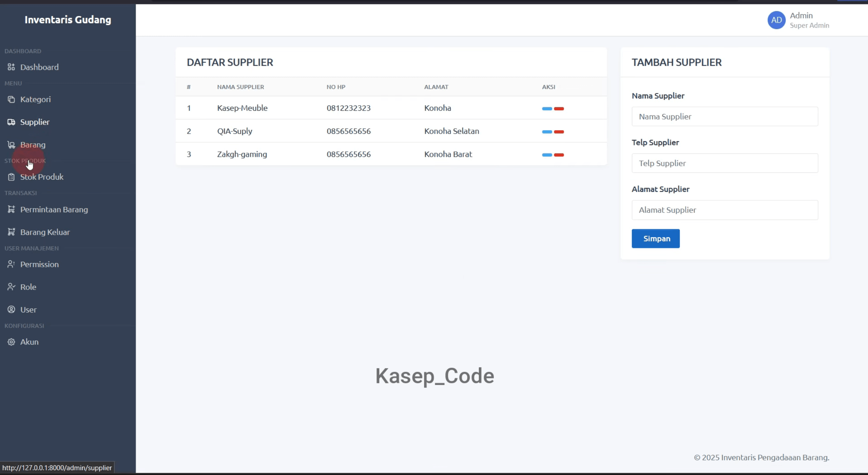Click the Stok Produk clipboard icon
This screenshot has height=475, width=868.
pyautogui.click(x=11, y=177)
